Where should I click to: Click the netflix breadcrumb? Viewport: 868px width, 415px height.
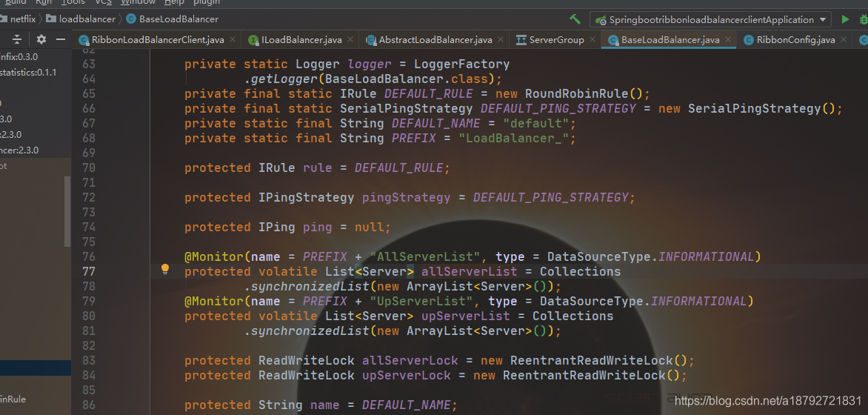(23, 19)
